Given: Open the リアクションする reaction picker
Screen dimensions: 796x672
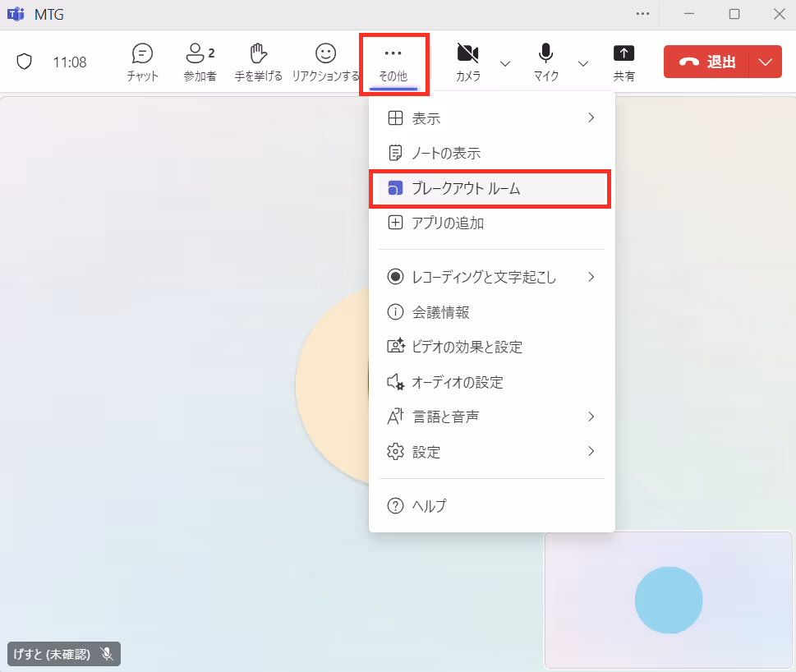Looking at the screenshot, I should pyautogui.click(x=325, y=62).
